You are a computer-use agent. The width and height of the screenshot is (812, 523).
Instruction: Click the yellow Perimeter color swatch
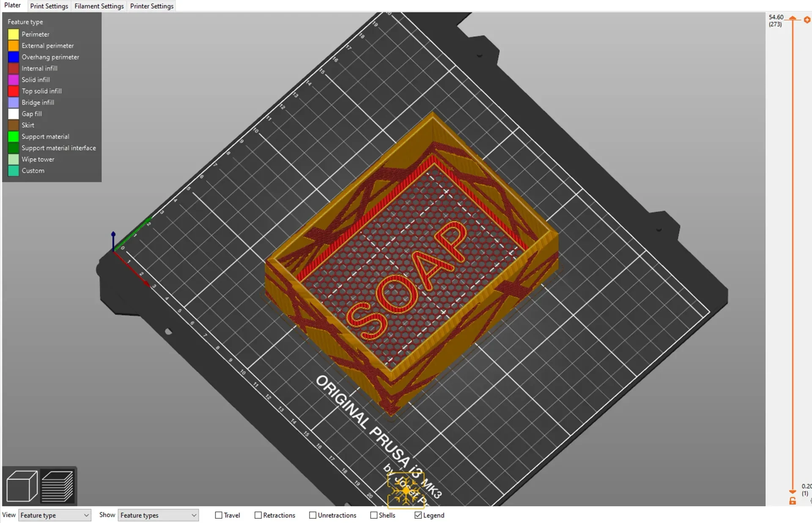point(14,34)
